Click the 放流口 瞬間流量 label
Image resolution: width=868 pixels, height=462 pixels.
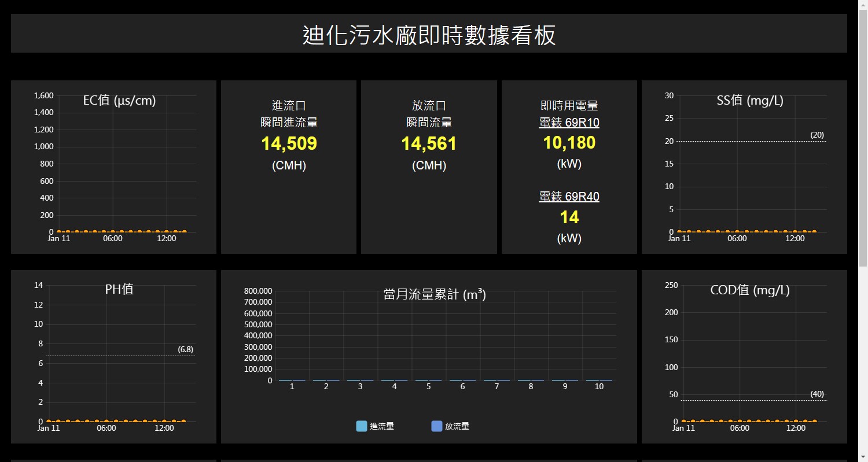click(x=429, y=114)
